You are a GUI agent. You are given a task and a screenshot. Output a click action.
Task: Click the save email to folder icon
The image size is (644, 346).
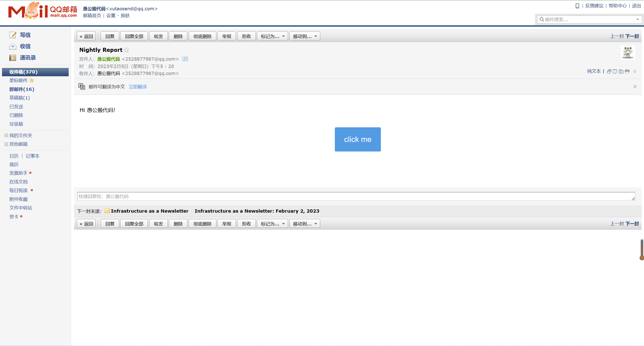tap(621, 71)
